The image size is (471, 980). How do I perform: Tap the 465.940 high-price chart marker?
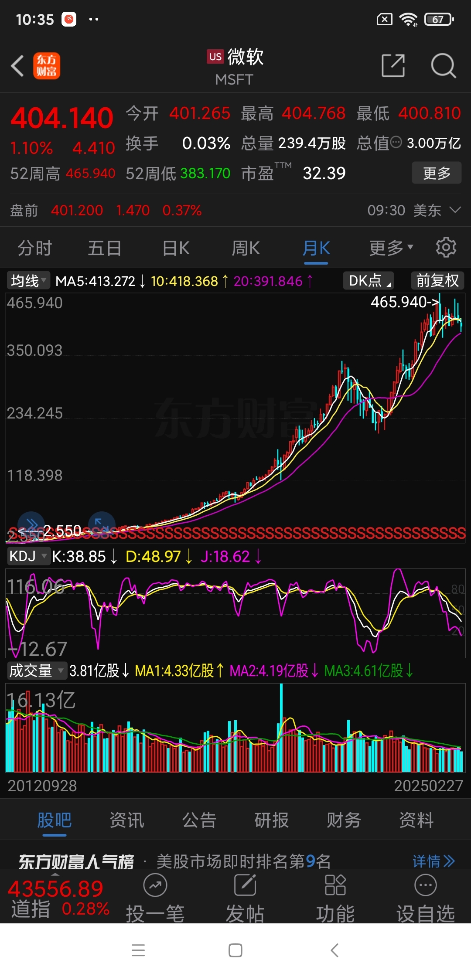tap(405, 302)
